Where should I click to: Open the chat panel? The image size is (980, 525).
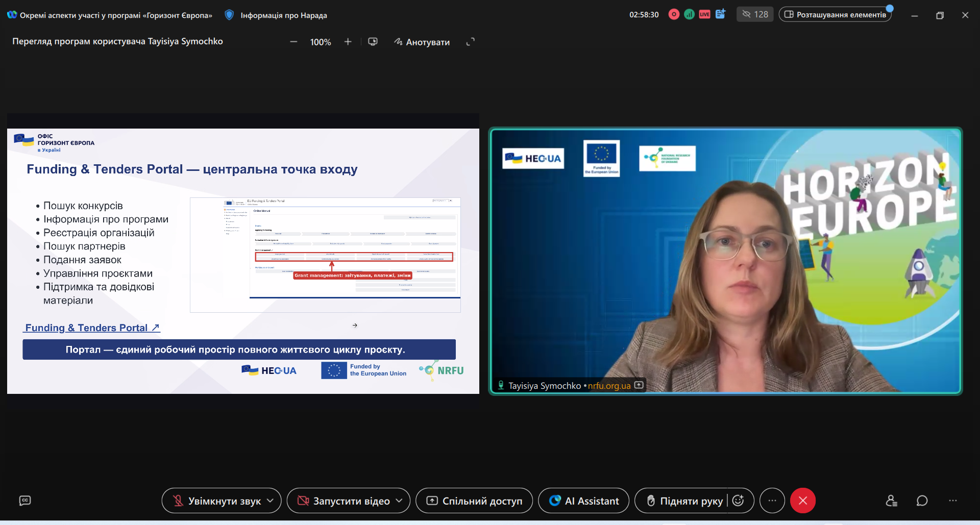tap(922, 501)
